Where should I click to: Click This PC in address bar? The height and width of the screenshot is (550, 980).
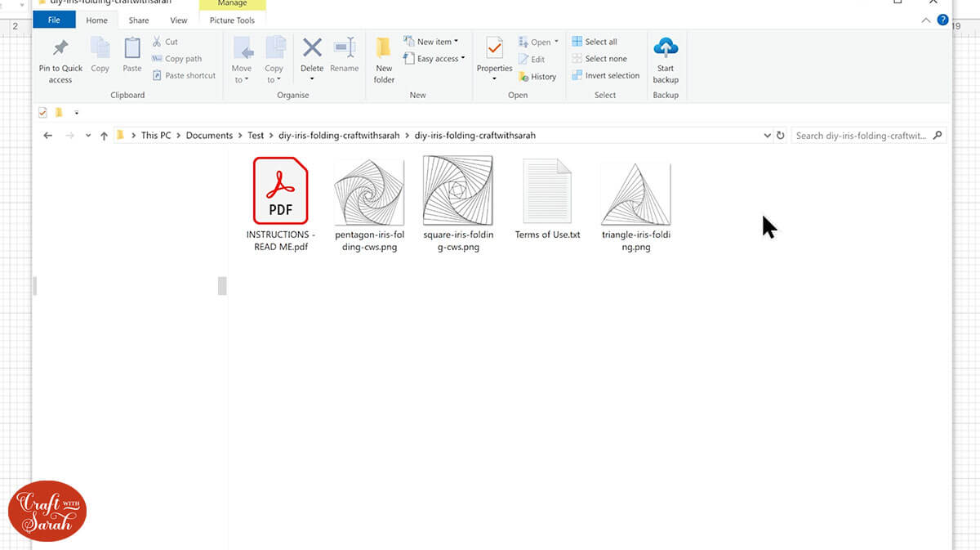pos(156,136)
